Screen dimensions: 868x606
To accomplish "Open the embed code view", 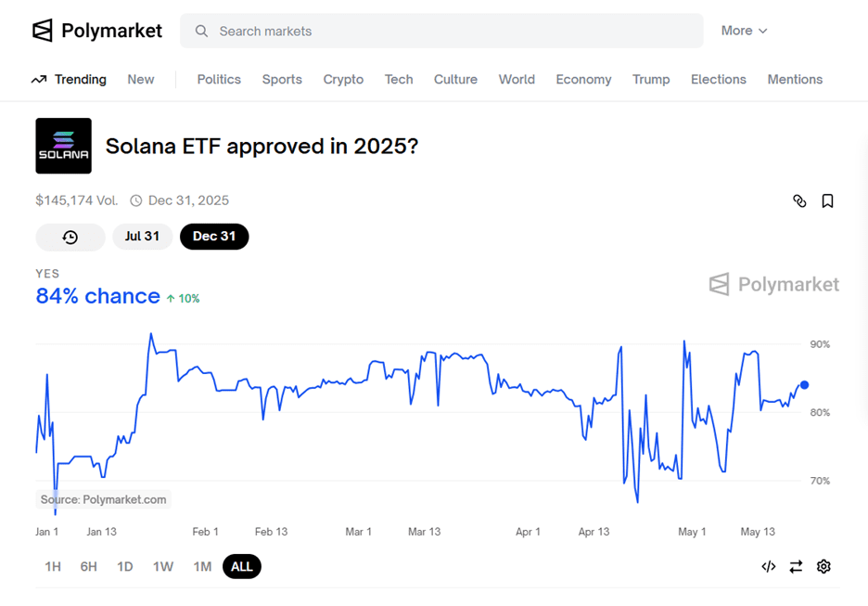I will [x=768, y=566].
